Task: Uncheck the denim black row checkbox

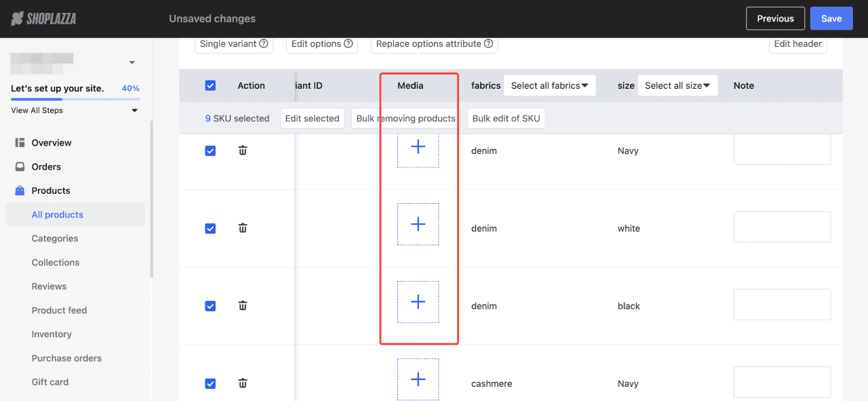Action: click(210, 306)
